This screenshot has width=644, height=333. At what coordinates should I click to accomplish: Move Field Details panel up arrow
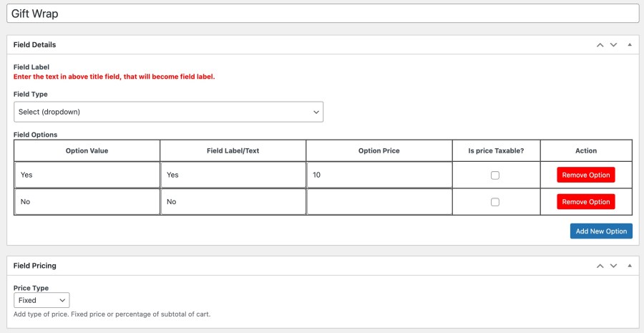pos(600,45)
